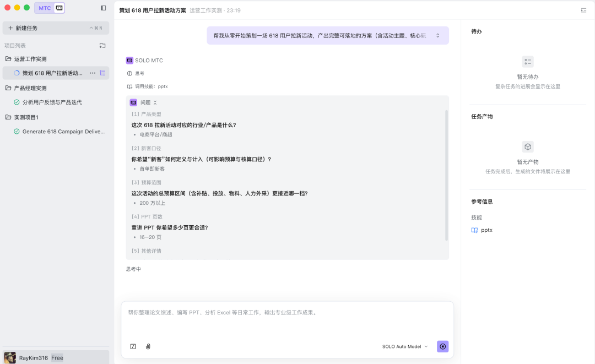Click into the message input field
This screenshot has width=595, height=364.
point(286,319)
